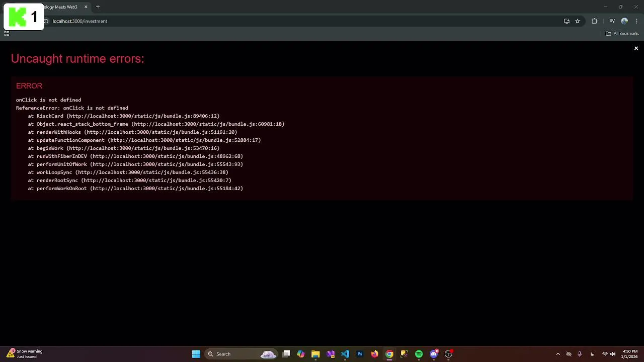Viewport: 644px width, 362px height.
Task: Open Firefox from the taskbar
Action: [x=374, y=354]
